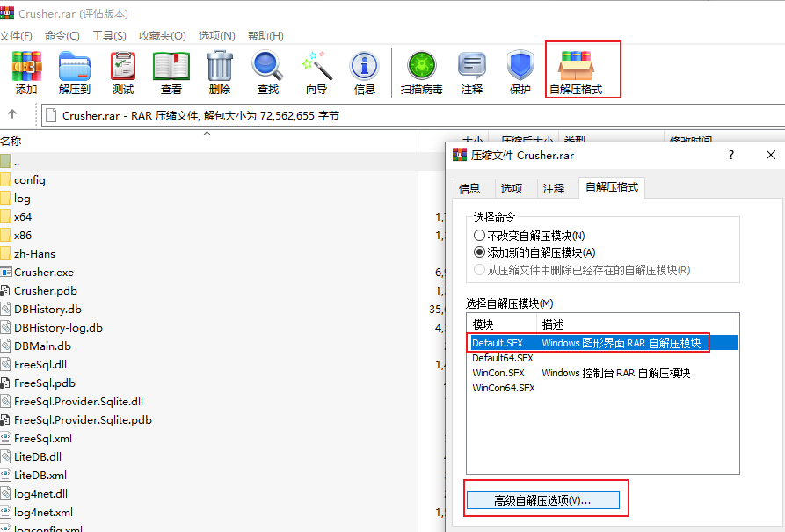Open the Find (查找) magnifier tool
Image resolution: width=785 pixels, height=532 pixels.
coord(268,73)
